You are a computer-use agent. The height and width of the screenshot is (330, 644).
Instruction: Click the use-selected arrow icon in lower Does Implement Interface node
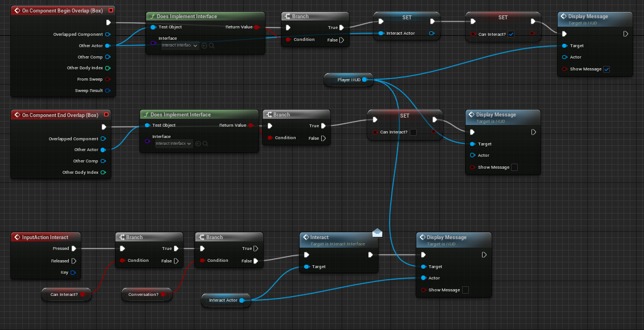click(x=198, y=144)
